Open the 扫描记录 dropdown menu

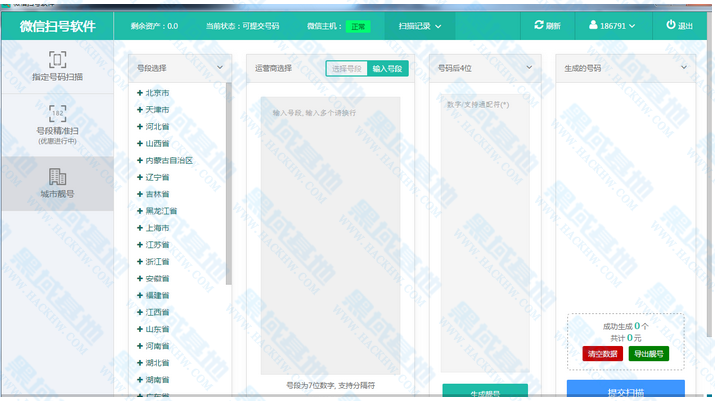click(420, 26)
